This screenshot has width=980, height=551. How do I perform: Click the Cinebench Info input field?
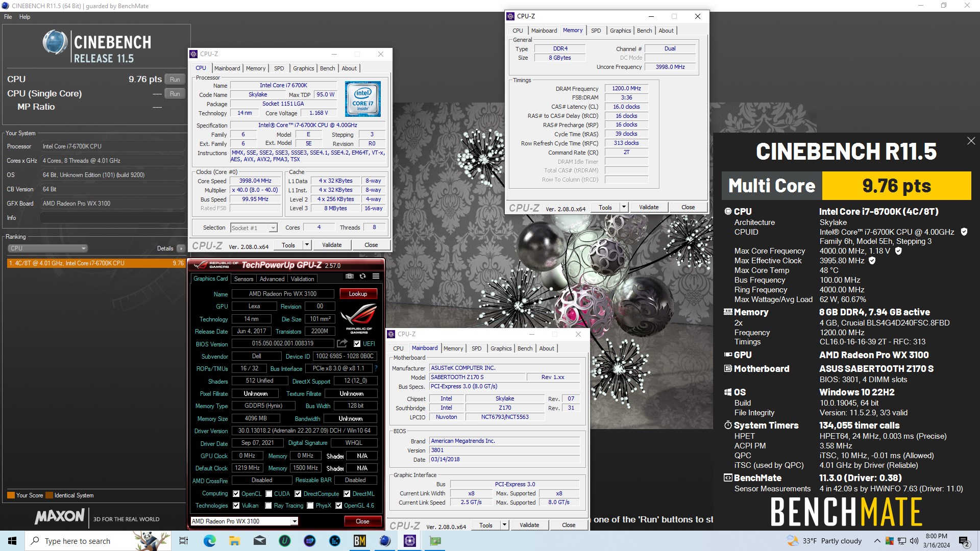tap(112, 218)
